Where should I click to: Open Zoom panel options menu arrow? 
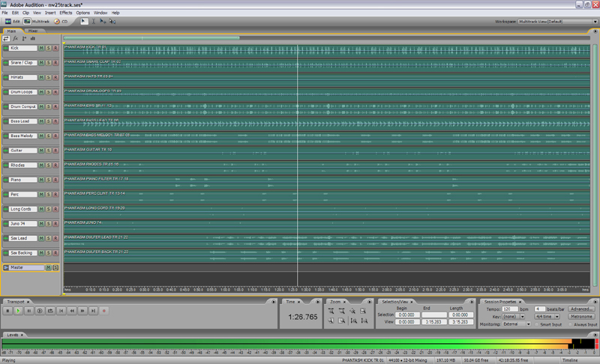pos(369,302)
